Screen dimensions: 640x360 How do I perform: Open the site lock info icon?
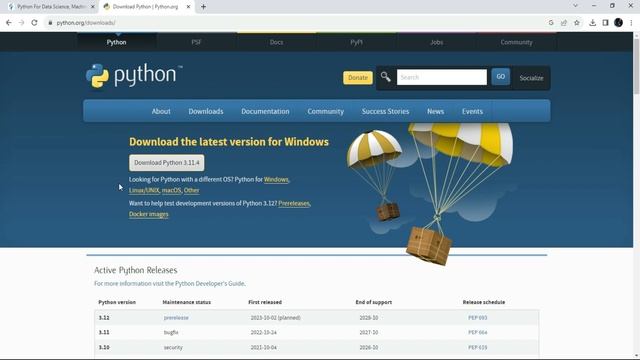point(50,23)
